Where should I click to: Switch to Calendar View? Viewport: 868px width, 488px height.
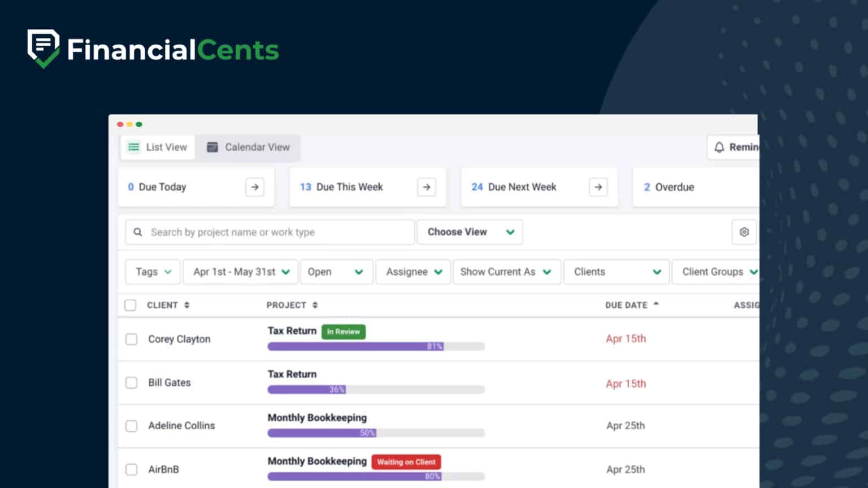coord(249,147)
